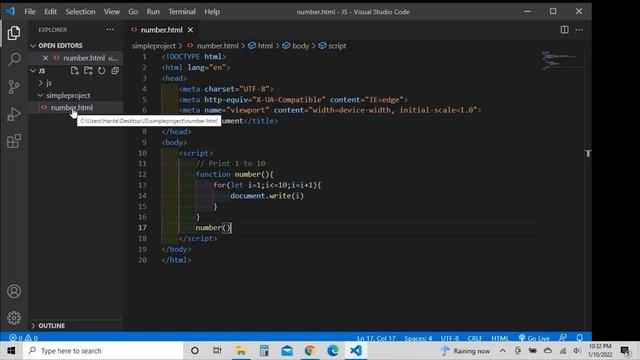Open the Accounts menu icon
This screenshot has height=360, width=640.
[x=14, y=291]
